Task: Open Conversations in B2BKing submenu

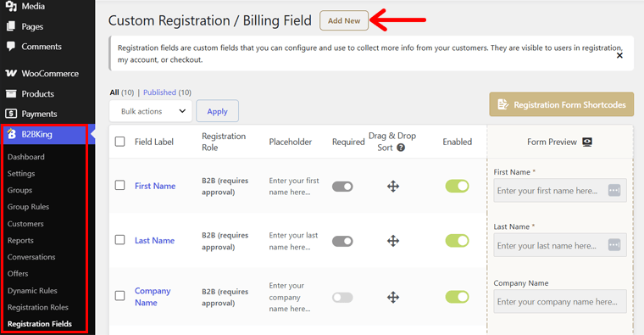Action: [31, 257]
